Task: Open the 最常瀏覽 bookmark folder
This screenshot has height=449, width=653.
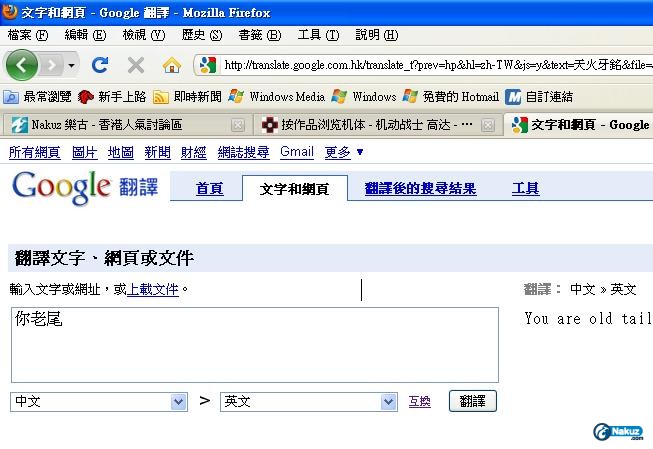Action: (37, 97)
